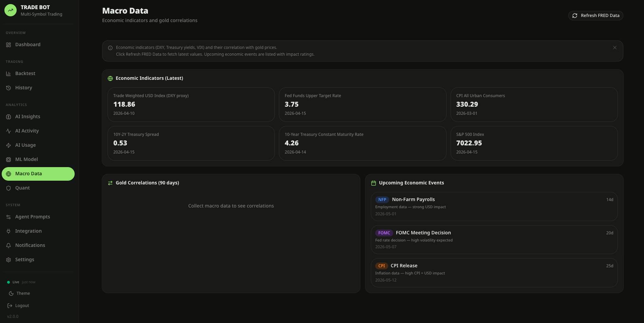This screenshot has height=323, width=644.
Task: Select the Trade Weighted USD Index card
Action: click(x=191, y=105)
